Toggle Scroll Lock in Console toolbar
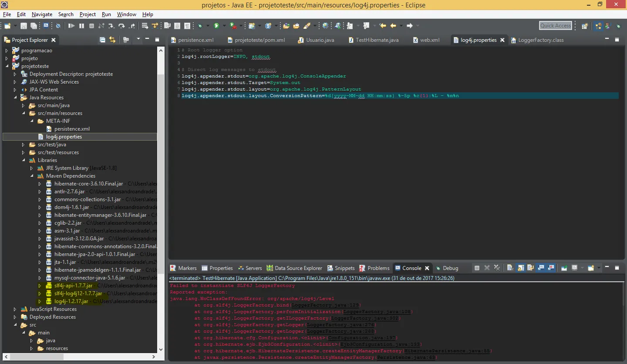This screenshot has width=627, height=364. [x=520, y=268]
